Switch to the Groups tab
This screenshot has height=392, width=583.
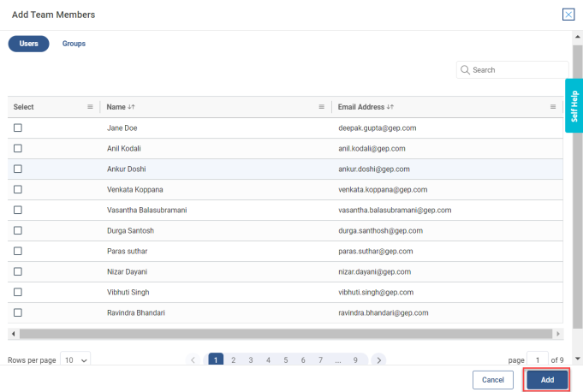(74, 44)
